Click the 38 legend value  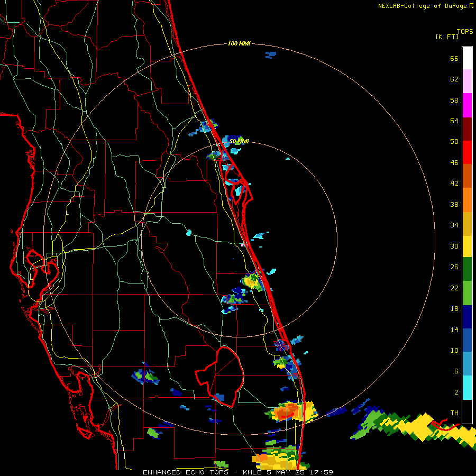coord(454,204)
